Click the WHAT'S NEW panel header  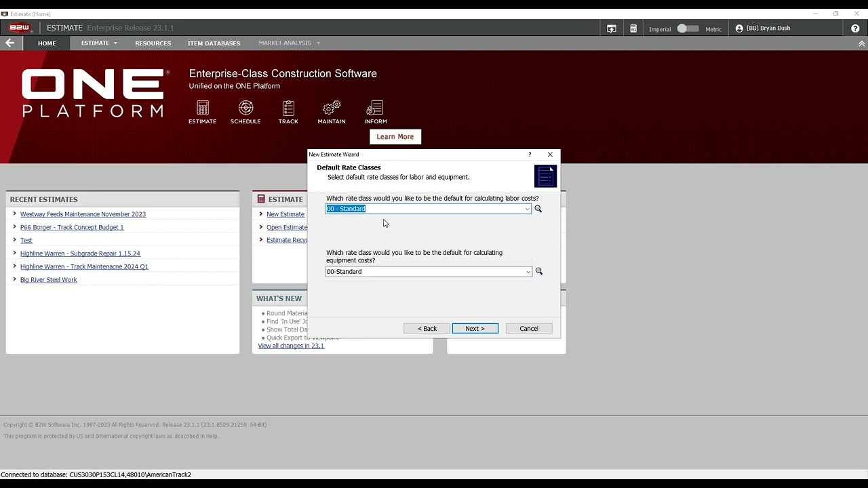279,298
